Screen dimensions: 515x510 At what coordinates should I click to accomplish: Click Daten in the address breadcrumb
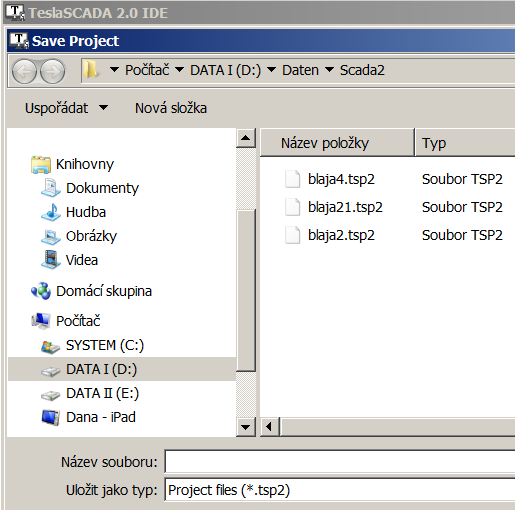pos(300,70)
